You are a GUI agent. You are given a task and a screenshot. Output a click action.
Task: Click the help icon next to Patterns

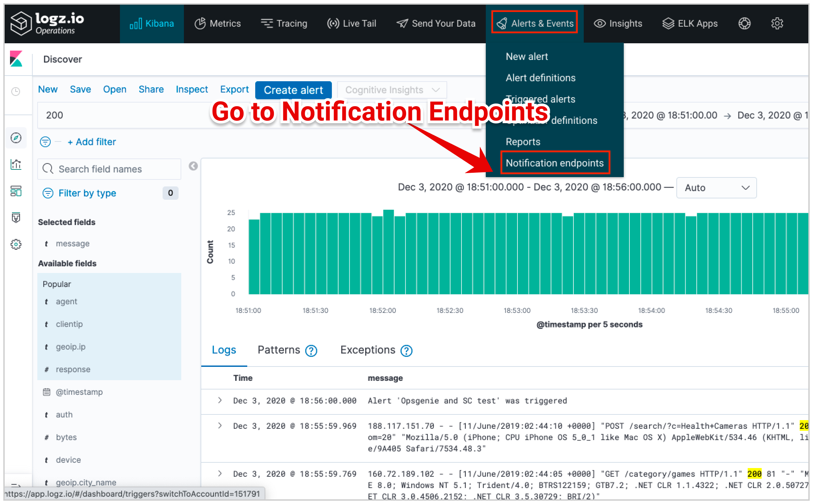click(311, 351)
